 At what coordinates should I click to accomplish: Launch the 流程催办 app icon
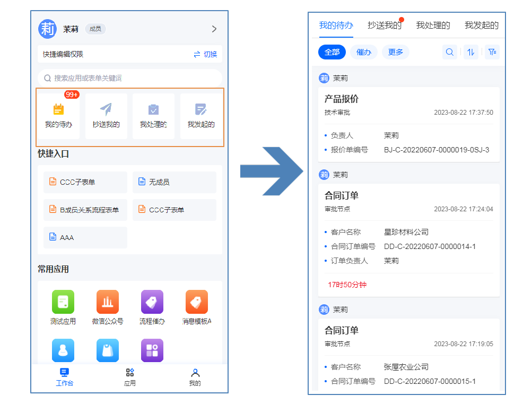pos(152,302)
